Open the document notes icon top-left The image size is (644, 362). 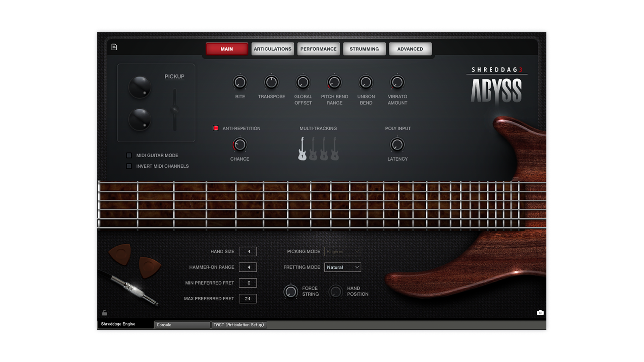point(114,47)
